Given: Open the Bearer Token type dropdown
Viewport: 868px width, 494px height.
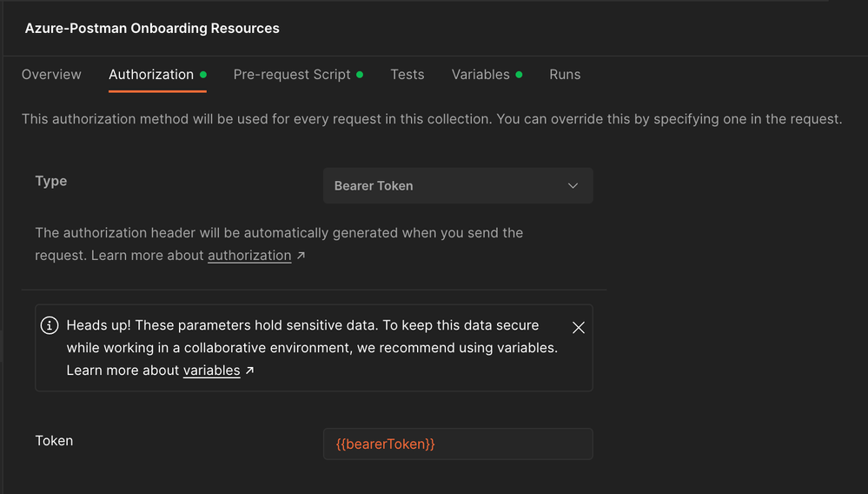Looking at the screenshot, I should pos(458,185).
